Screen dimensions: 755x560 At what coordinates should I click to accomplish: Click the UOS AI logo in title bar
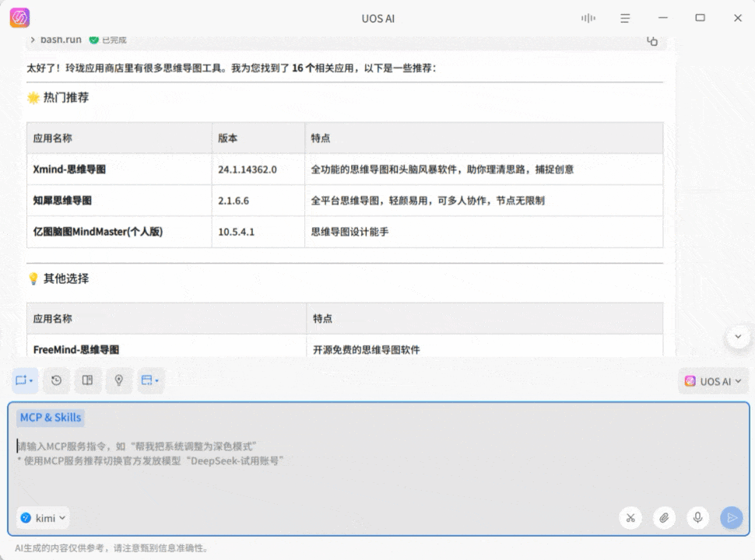19,18
